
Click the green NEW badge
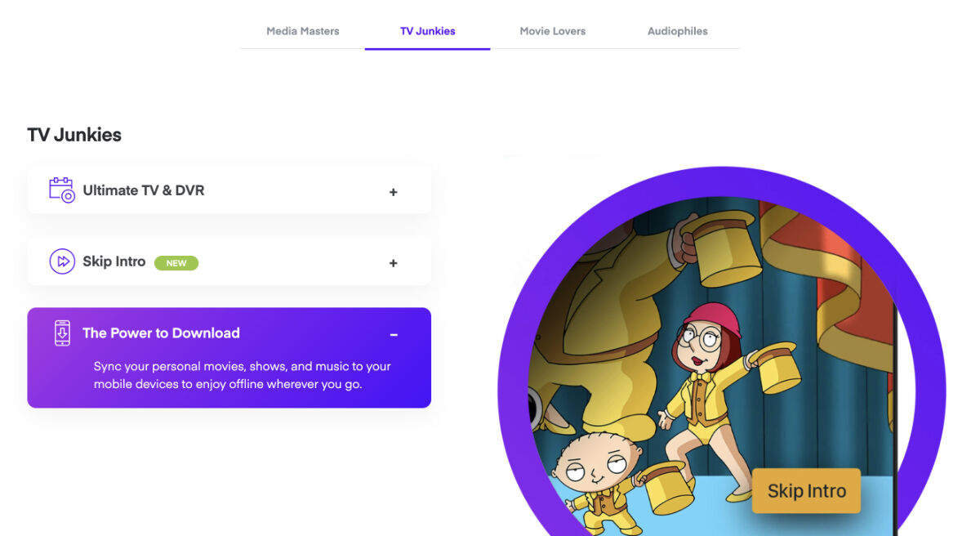[x=176, y=263]
